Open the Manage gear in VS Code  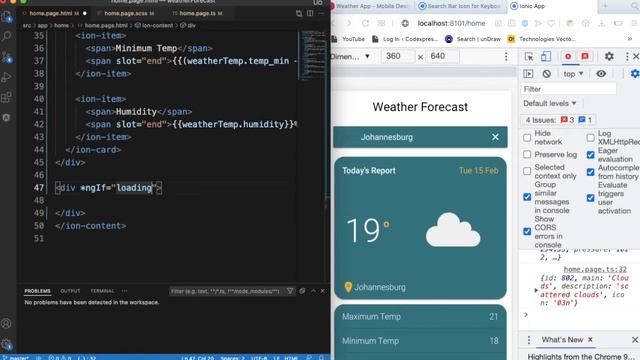click(x=7, y=344)
